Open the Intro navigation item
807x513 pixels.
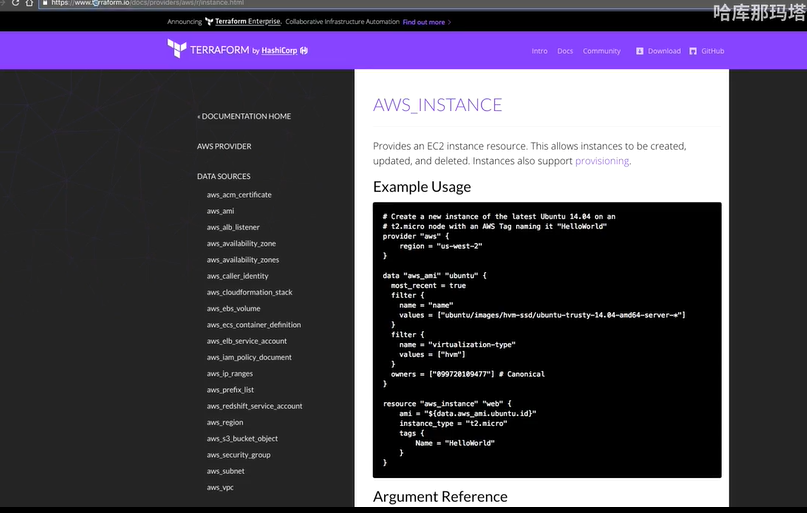[x=539, y=51]
